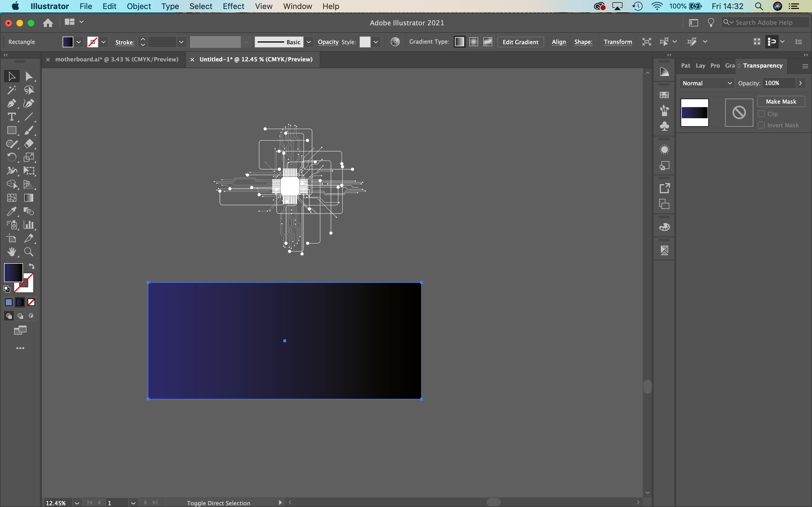Click the Edit Gradient button
This screenshot has width=812, height=507.
(x=520, y=42)
